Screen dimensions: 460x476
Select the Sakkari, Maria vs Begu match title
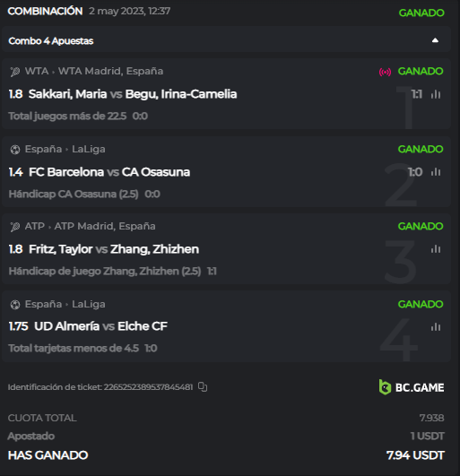click(x=133, y=94)
